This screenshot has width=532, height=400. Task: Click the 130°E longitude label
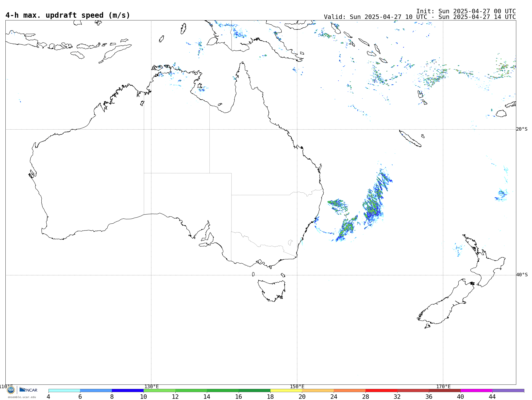[x=151, y=387]
